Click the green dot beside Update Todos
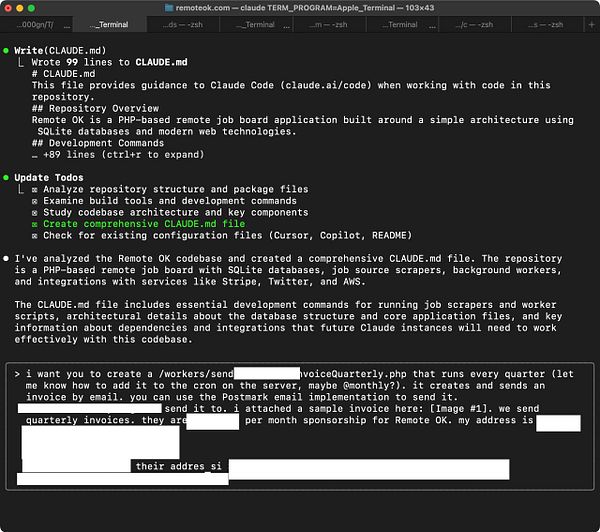 (6, 178)
